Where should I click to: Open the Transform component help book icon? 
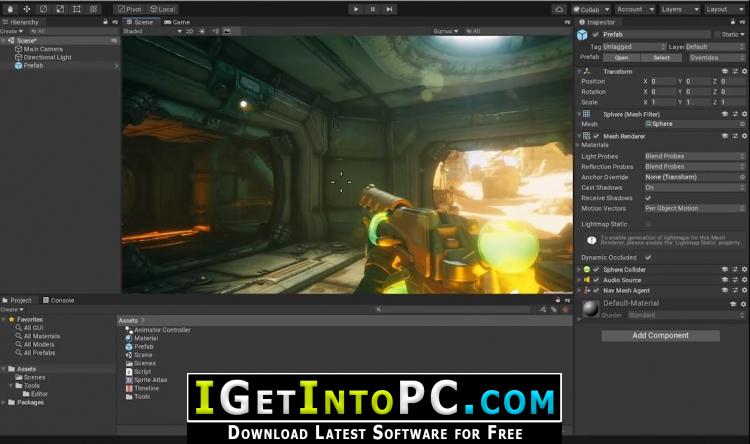tap(725, 71)
